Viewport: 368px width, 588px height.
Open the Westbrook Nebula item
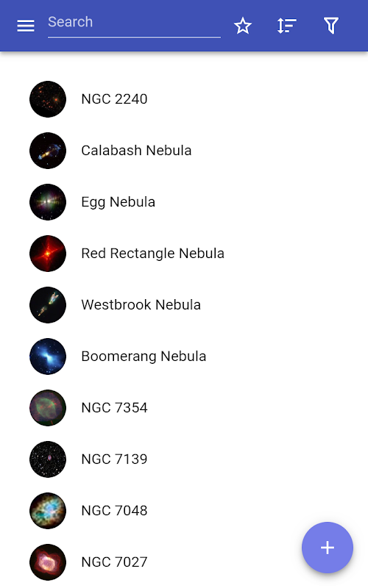[184, 305]
